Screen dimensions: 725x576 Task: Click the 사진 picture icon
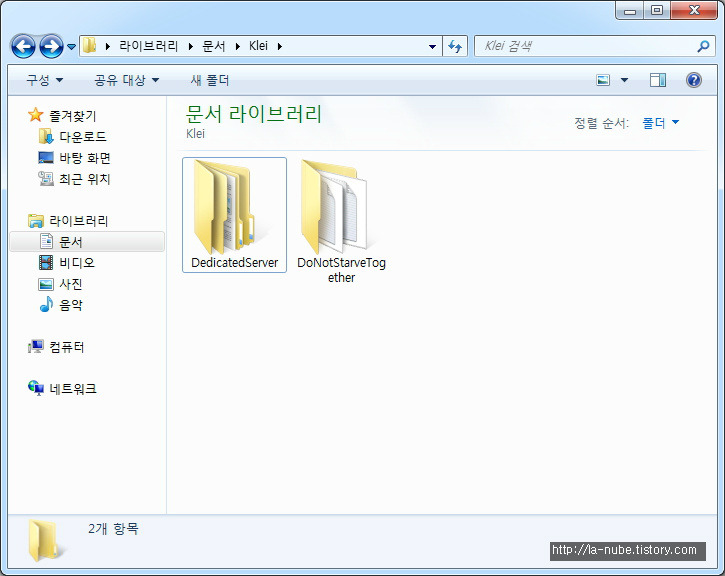(x=46, y=284)
